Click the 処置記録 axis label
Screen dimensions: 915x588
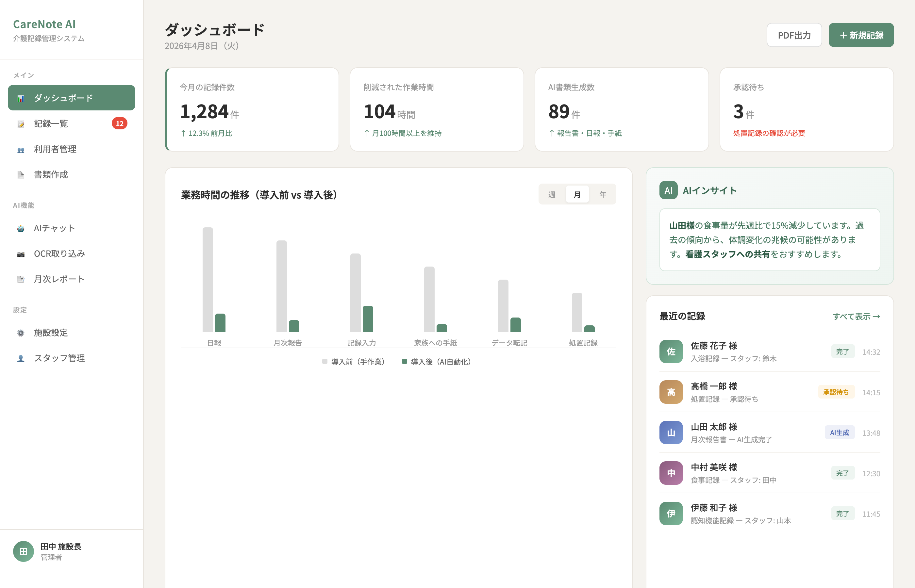click(x=583, y=343)
